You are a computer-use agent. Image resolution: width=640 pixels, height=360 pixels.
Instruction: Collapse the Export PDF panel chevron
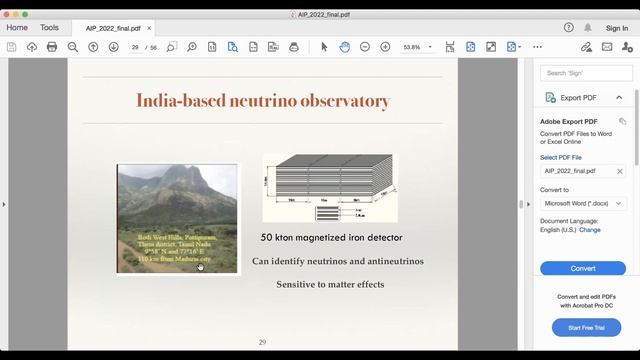(x=619, y=98)
